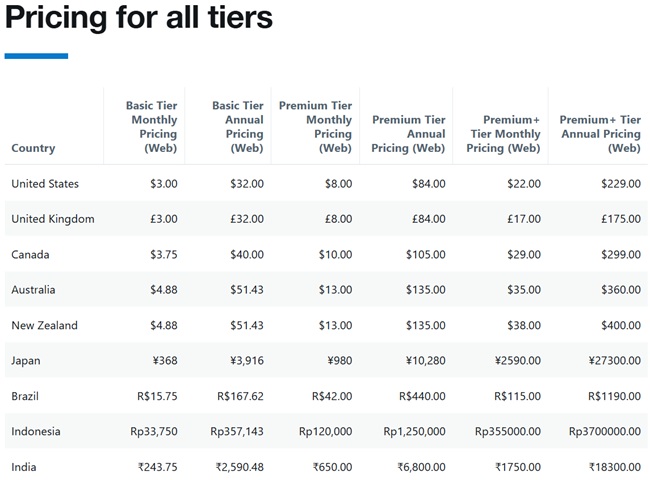Screen dimensions: 650x480
Task: Select Japan's ¥10,280 price cell
Action: [x=421, y=361]
